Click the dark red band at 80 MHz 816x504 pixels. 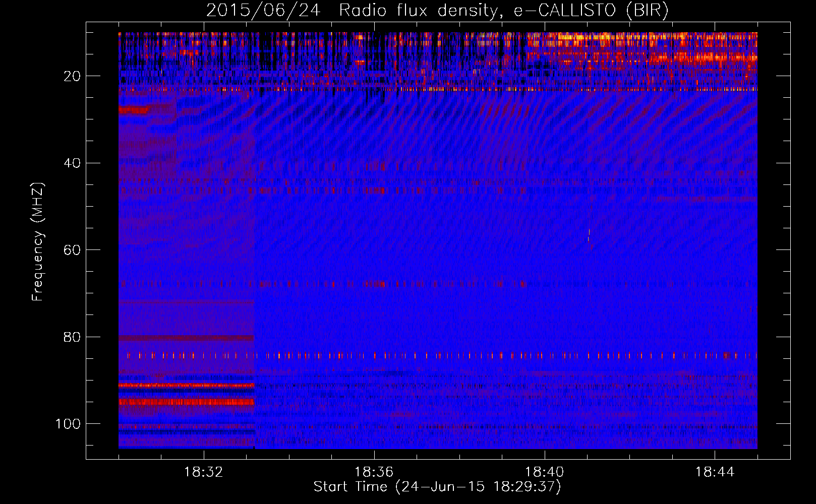pyautogui.click(x=187, y=338)
